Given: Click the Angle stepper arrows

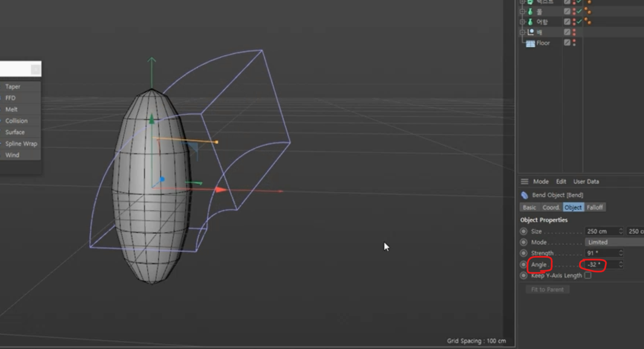Looking at the screenshot, I should click(x=621, y=265).
